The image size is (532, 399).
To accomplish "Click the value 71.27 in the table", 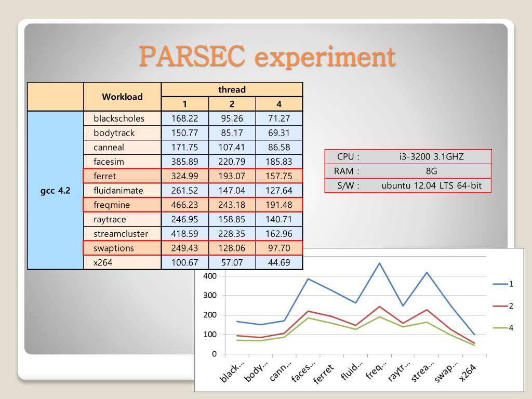I will coord(279,118).
